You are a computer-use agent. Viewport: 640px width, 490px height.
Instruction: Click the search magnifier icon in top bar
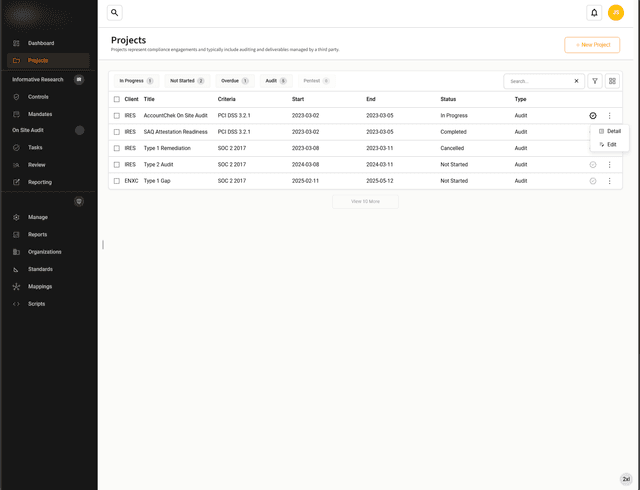click(115, 13)
